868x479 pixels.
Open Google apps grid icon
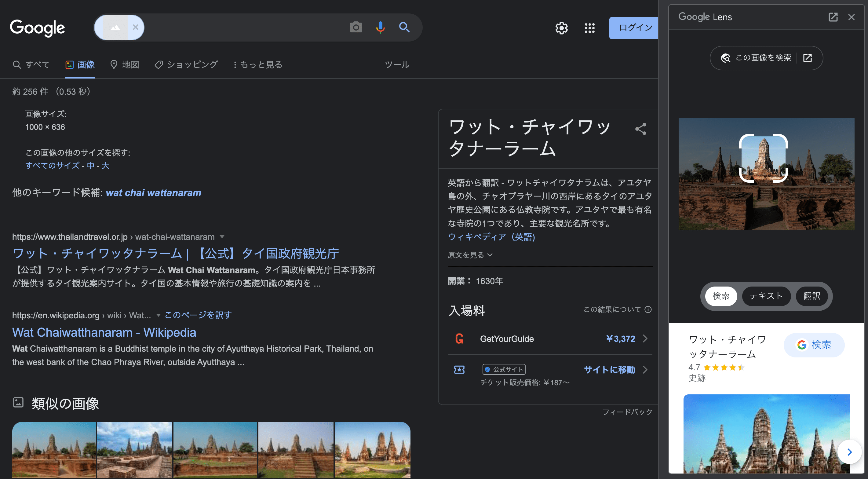589,28
